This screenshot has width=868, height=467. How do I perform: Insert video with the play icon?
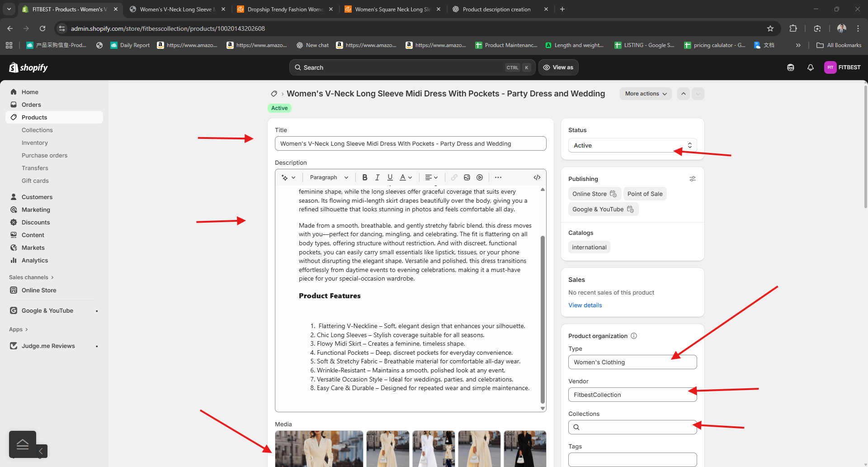[x=480, y=177]
